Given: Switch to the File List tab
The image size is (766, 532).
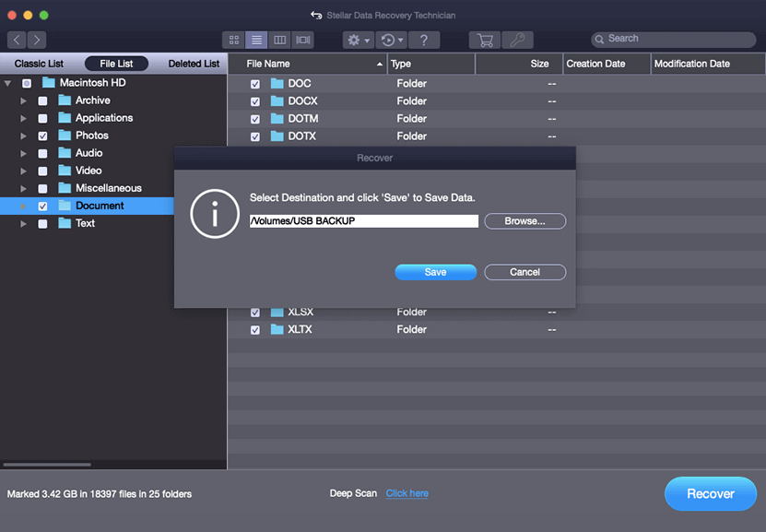Looking at the screenshot, I should tap(116, 64).
